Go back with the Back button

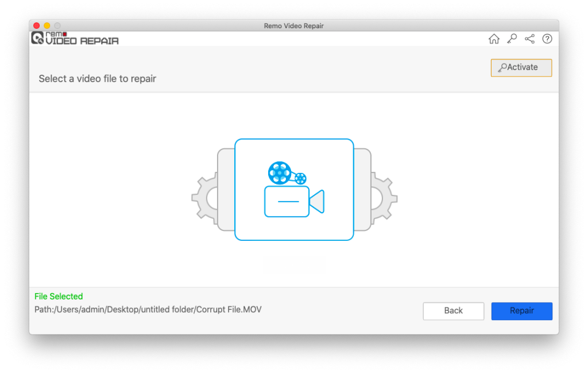(x=454, y=311)
